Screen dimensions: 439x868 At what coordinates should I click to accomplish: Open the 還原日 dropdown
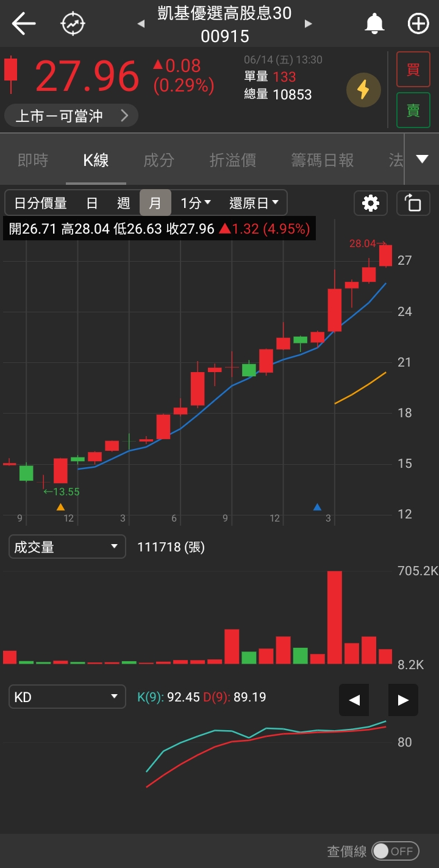[x=254, y=203]
